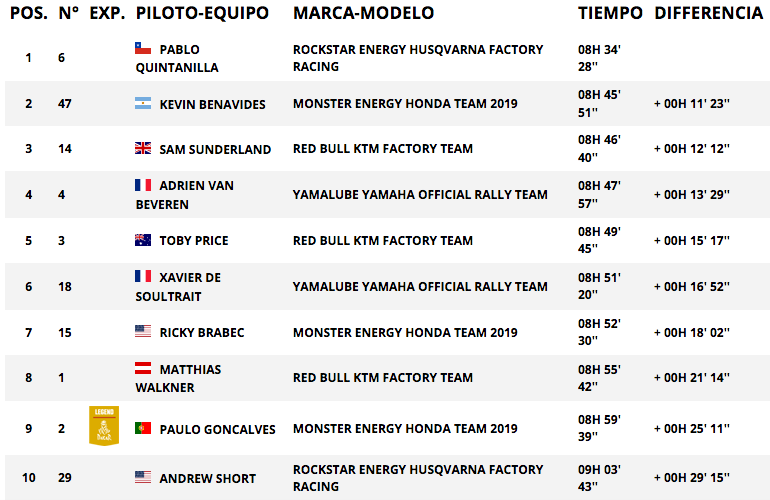Click the Chile flag beside Pablo Quintanilla
The image size is (770, 500).
coord(143,48)
